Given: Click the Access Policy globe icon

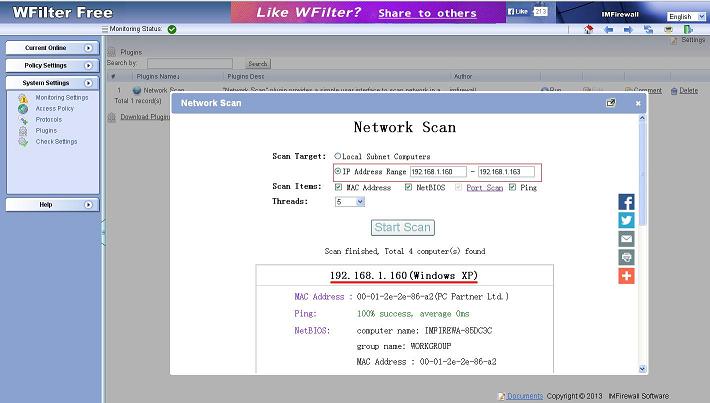Looking at the screenshot, I should point(23,109).
